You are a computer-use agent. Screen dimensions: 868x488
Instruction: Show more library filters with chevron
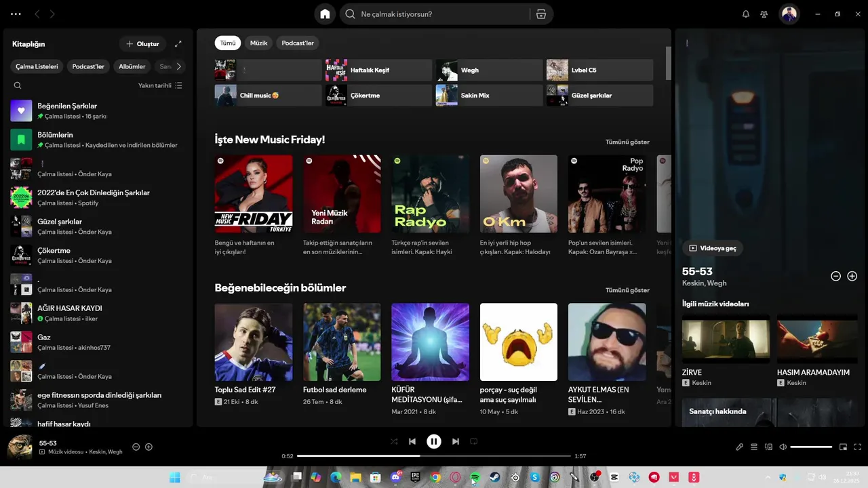pyautogui.click(x=179, y=66)
